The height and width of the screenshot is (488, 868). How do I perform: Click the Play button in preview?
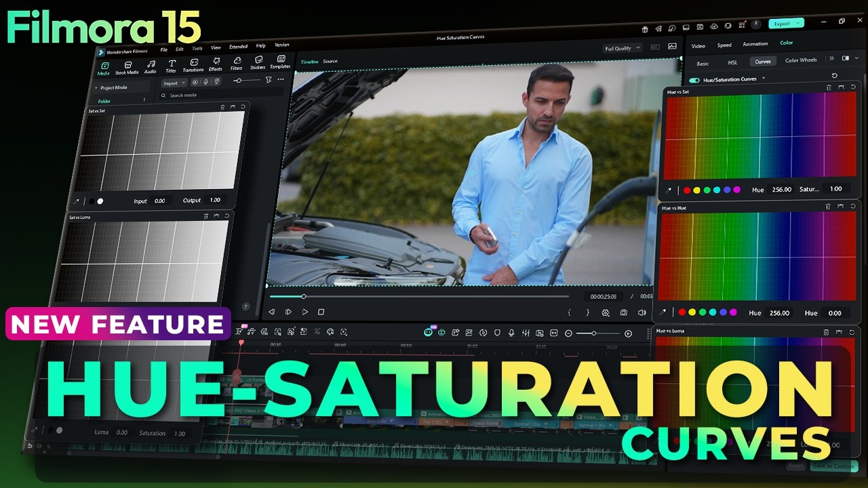click(305, 312)
